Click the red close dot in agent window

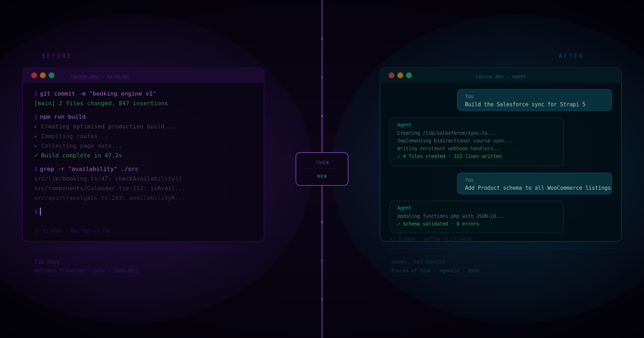[391, 75]
